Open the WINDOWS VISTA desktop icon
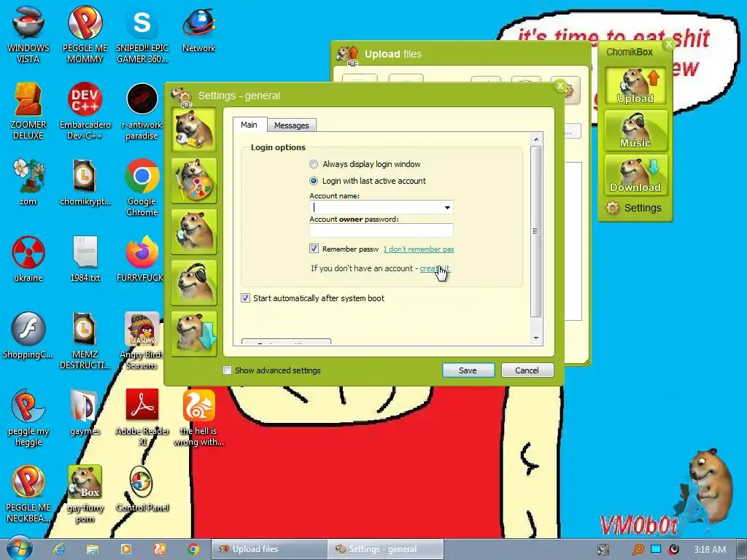The image size is (747, 560). 28,34
